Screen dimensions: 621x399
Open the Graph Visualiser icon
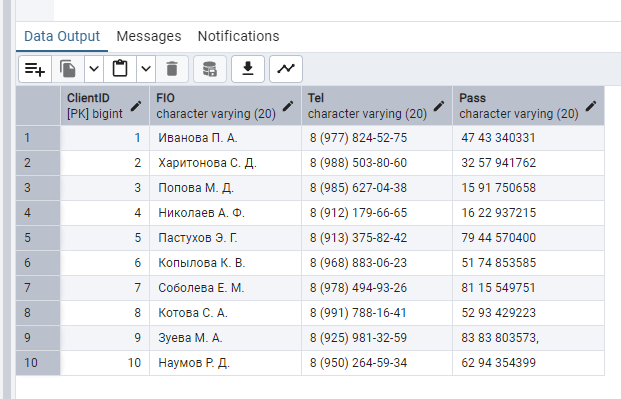point(286,69)
